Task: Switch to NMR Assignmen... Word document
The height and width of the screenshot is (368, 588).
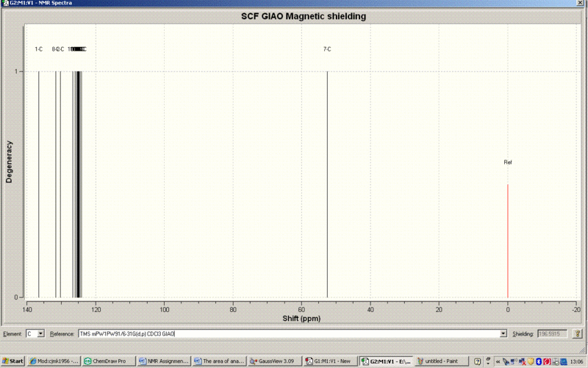Action: click(163, 361)
